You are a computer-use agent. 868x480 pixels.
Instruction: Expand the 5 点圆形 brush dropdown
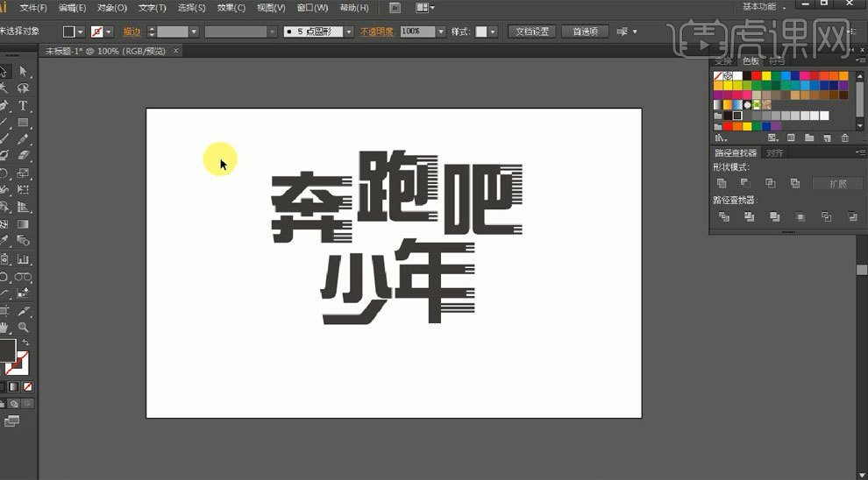pyautogui.click(x=348, y=32)
